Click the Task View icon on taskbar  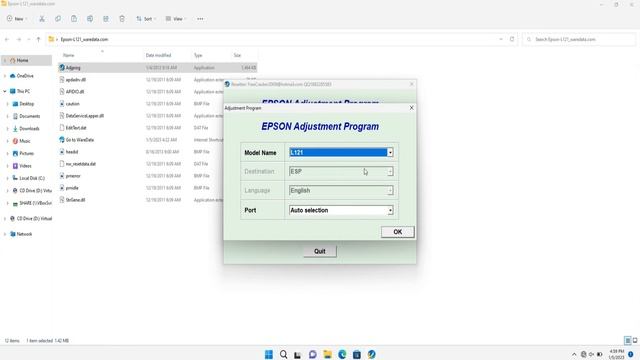298,354
